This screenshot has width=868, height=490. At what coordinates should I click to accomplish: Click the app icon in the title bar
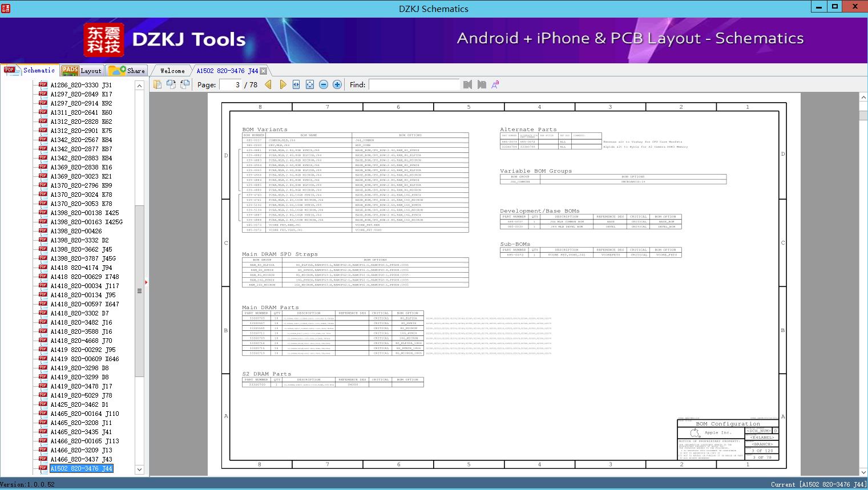[x=7, y=9]
